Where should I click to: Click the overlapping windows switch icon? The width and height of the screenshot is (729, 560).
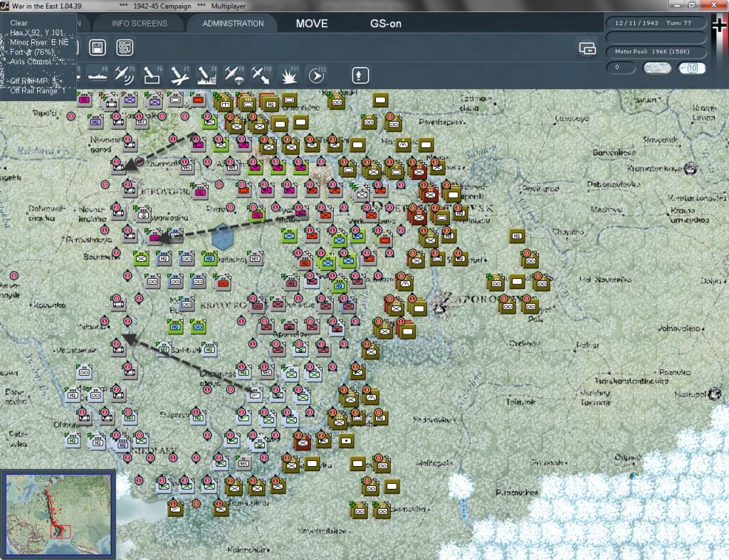pos(587,48)
